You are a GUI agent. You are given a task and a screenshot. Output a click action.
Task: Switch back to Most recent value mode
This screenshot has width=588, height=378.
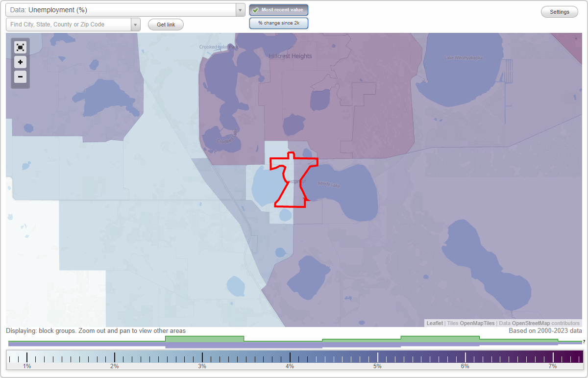pos(278,10)
